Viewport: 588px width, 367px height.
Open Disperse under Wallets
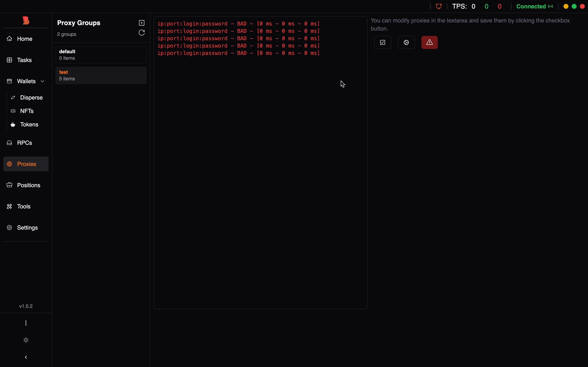[x=31, y=98]
